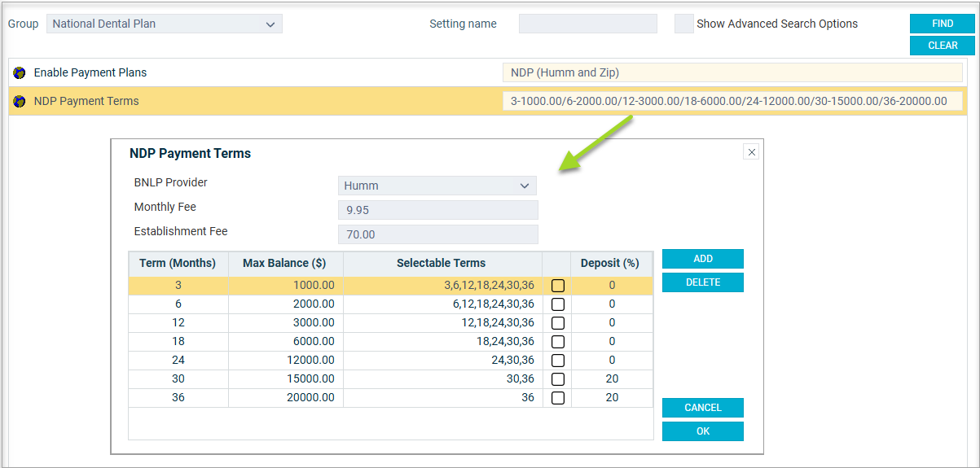Confirm the dialog with OK

(x=703, y=431)
